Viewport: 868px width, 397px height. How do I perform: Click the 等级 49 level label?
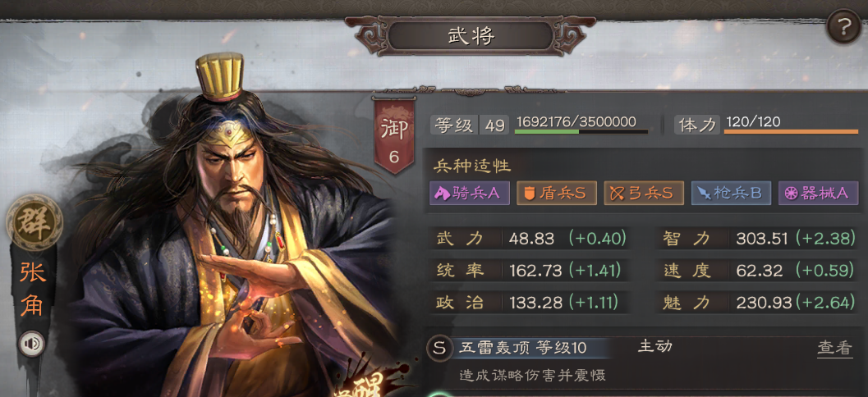tap(470, 125)
